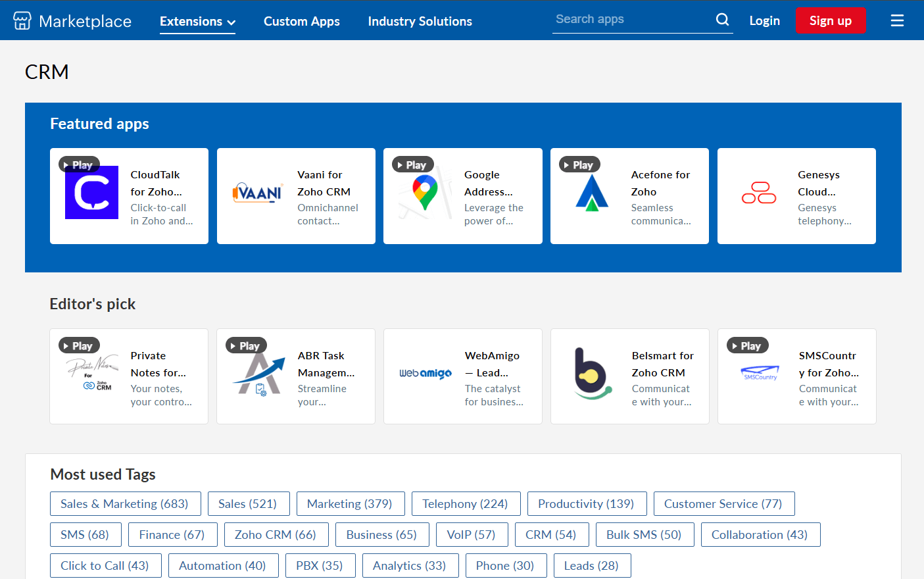Expand the Extensions dropdown menu
924x579 pixels.
pyautogui.click(x=197, y=21)
